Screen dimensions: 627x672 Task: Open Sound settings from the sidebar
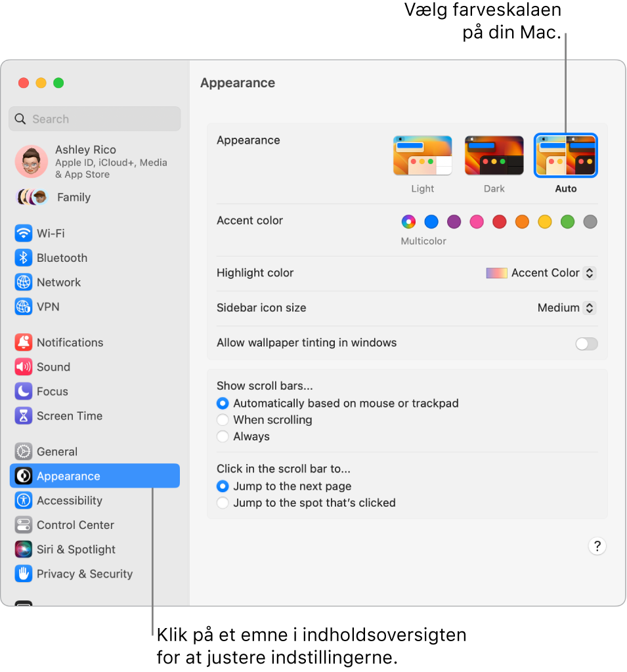[24, 367]
